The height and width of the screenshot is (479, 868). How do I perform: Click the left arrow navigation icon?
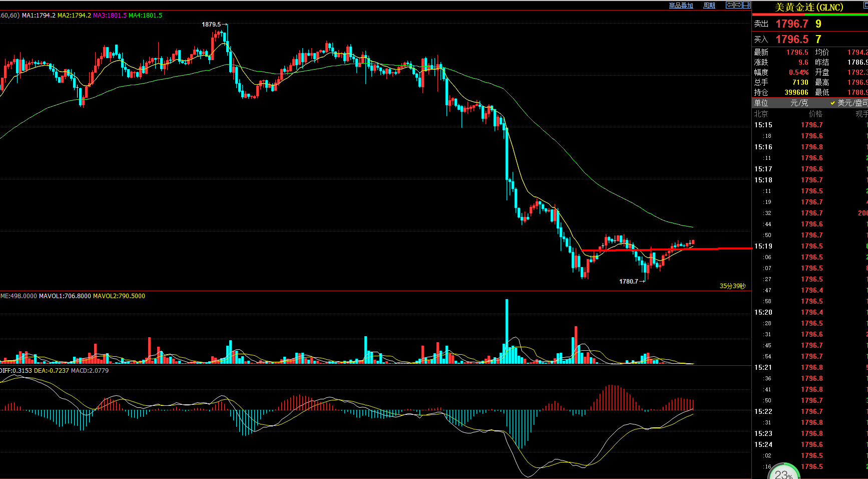coord(730,5)
